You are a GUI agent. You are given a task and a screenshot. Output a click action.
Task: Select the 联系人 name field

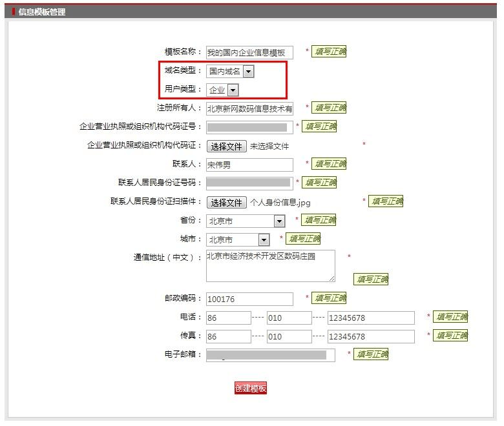[249, 165]
